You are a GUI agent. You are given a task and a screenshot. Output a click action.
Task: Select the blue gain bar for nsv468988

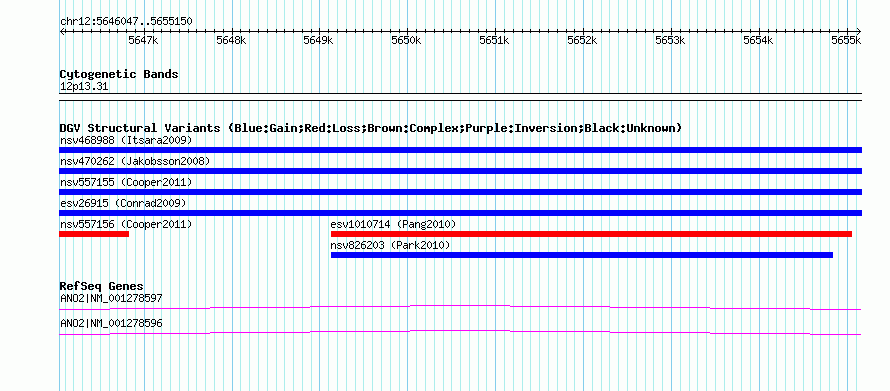point(460,150)
